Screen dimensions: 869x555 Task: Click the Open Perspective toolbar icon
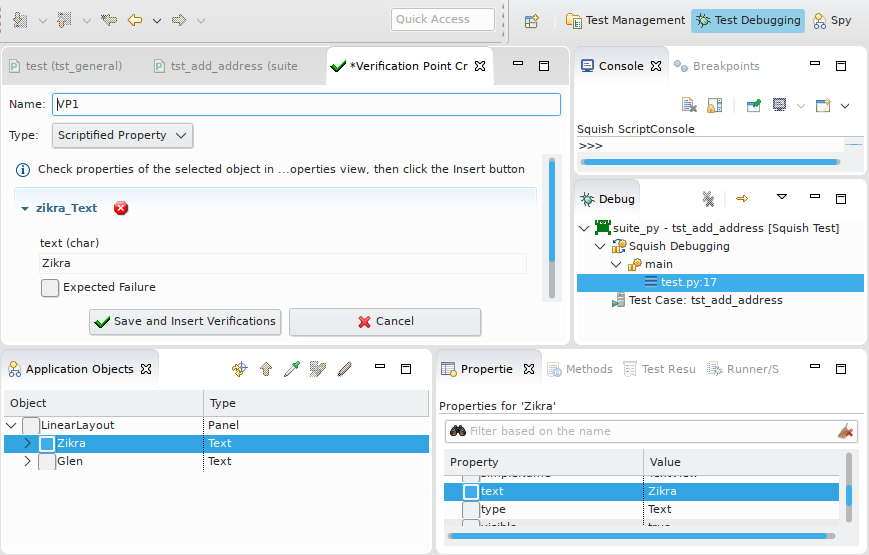532,20
